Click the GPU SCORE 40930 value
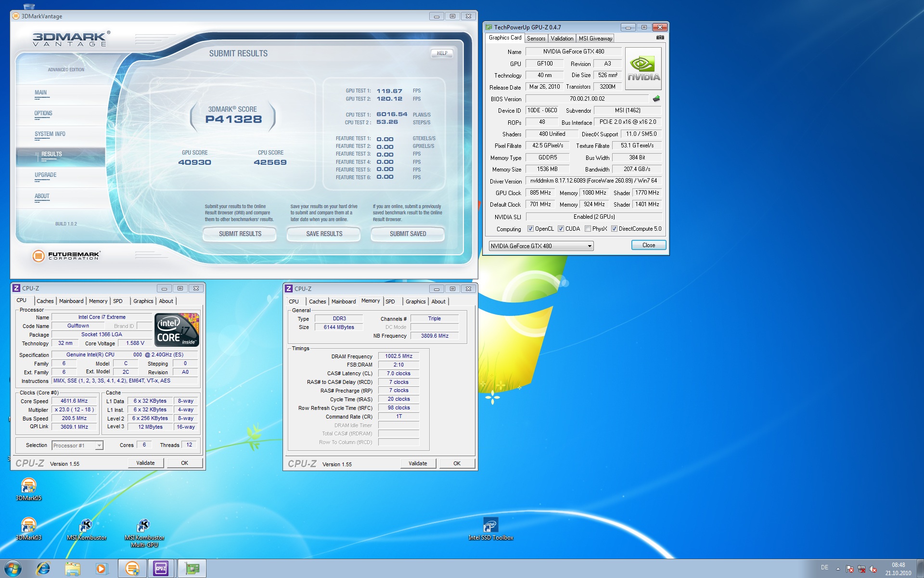 [x=194, y=162]
